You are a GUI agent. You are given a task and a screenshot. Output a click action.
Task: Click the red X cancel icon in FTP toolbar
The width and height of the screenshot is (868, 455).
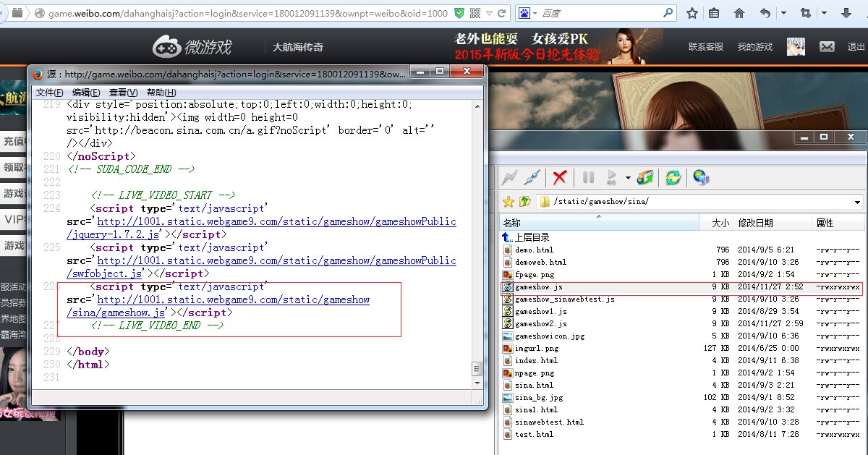click(x=559, y=177)
